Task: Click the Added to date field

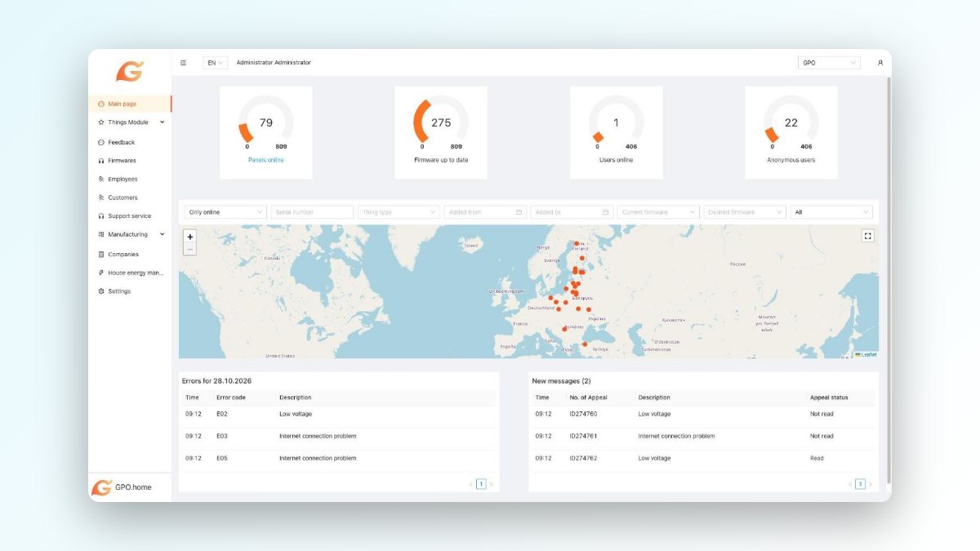Action: coord(572,212)
